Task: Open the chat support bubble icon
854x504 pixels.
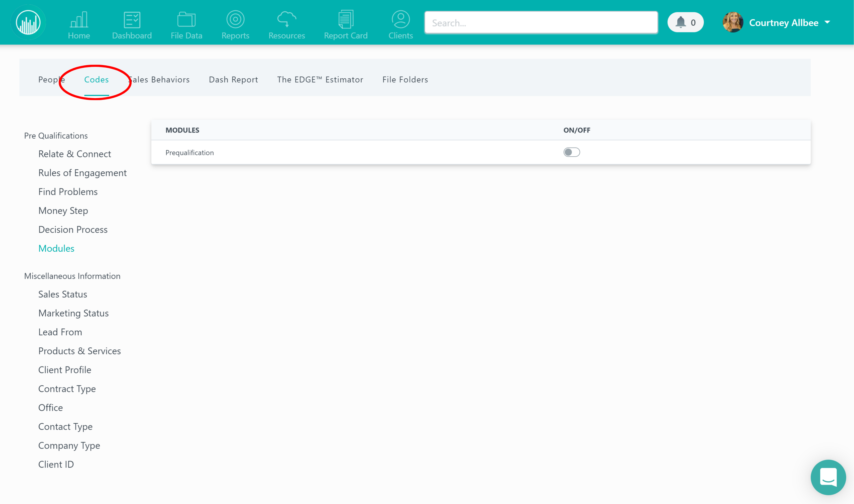Action: pos(828,477)
